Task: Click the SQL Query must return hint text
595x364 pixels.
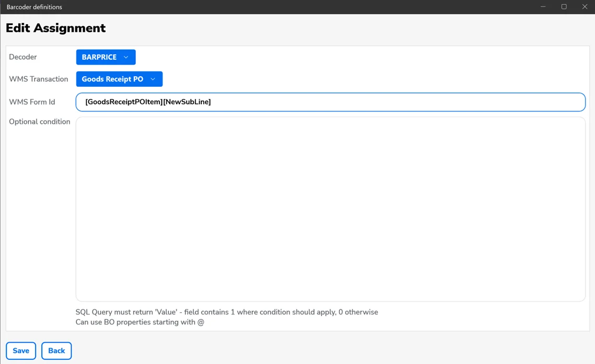Action: [226, 312]
